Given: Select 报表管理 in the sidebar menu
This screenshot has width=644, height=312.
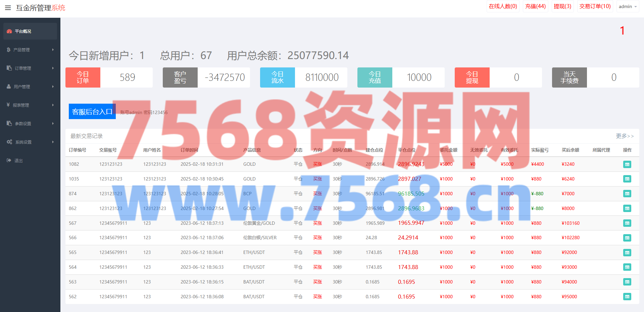Looking at the screenshot, I should pos(21,105).
